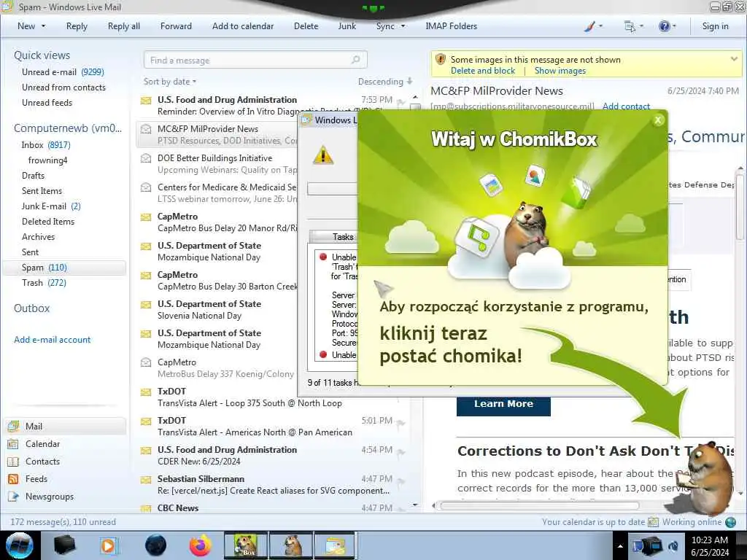Image resolution: width=747 pixels, height=560 pixels.
Task: Switch to Windows Live Mail taskbar button
Action: coord(336,545)
